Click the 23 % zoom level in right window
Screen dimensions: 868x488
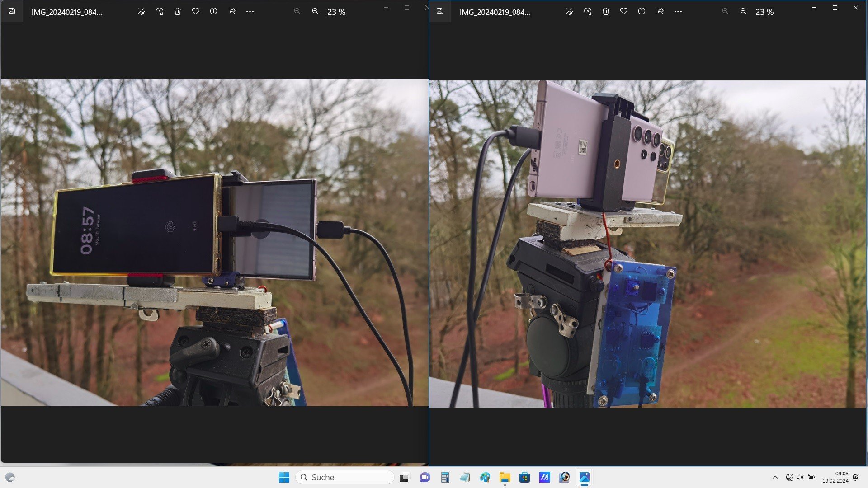pos(764,12)
